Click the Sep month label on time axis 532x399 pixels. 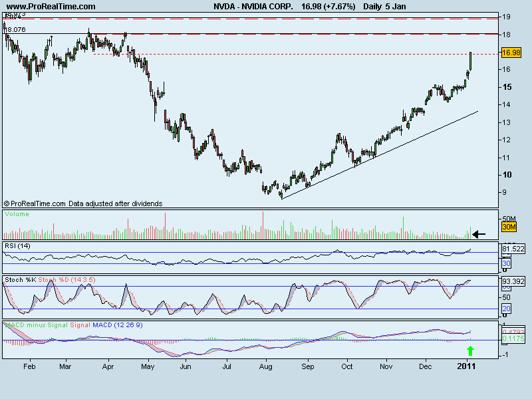point(308,367)
